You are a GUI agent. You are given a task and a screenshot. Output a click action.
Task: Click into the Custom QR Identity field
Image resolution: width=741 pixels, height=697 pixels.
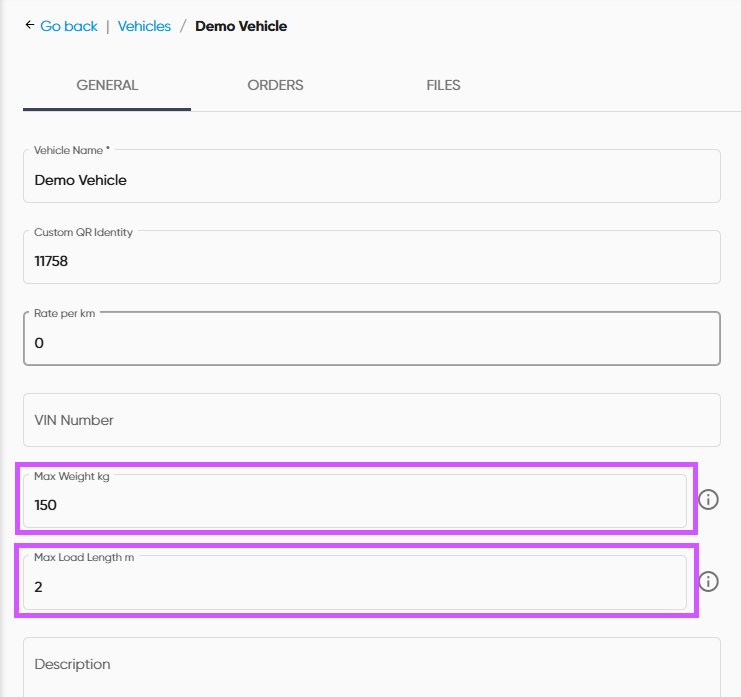[x=371, y=262]
